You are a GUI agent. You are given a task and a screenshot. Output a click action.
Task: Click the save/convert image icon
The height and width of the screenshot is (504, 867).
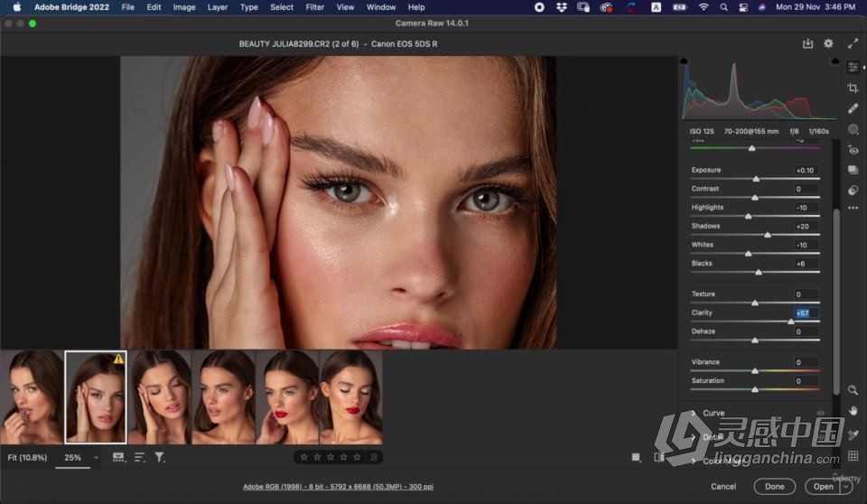[807, 43]
